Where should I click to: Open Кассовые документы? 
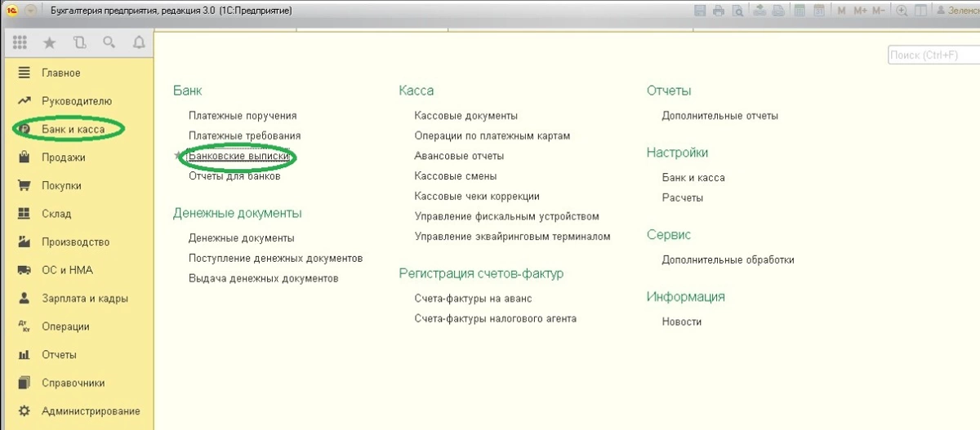point(465,116)
